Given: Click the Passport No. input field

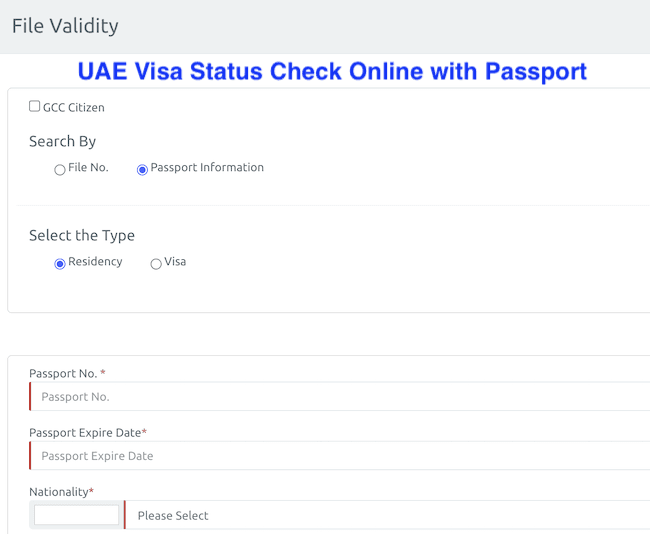Looking at the screenshot, I should pos(340,397).
